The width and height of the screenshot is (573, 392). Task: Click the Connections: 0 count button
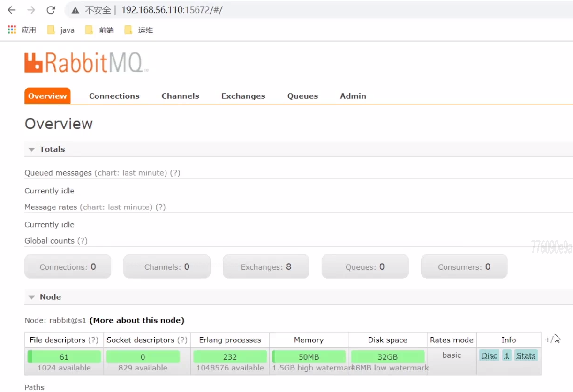tap(68, 266)
